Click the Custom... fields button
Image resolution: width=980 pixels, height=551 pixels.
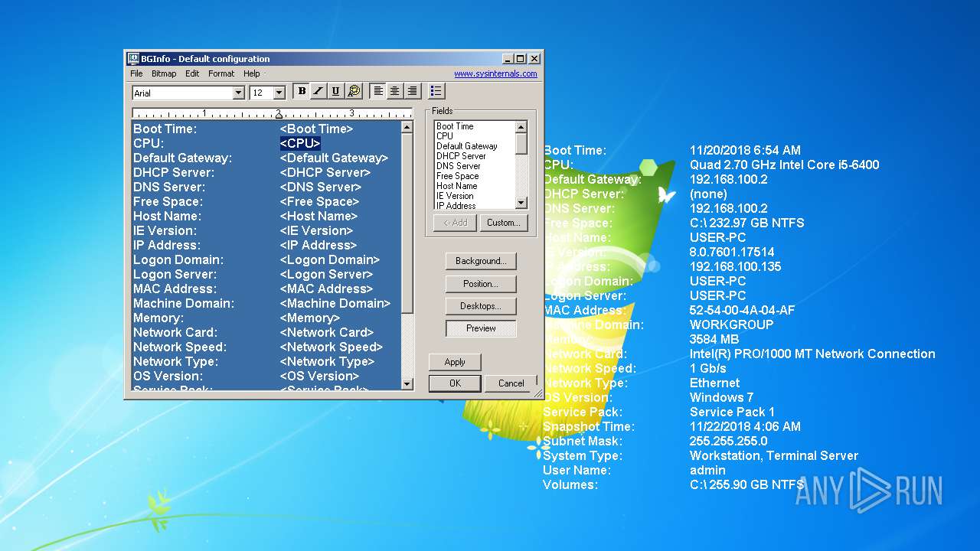(503, 223)
